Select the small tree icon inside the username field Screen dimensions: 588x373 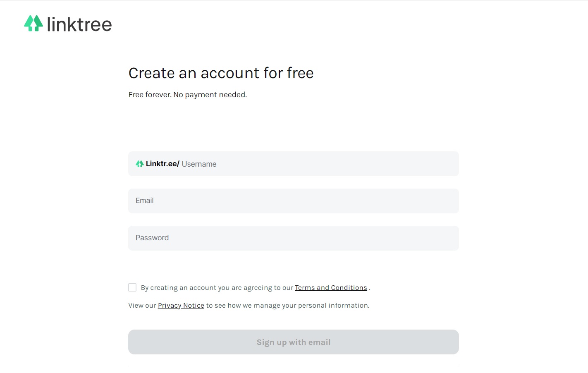pos(139,163)
